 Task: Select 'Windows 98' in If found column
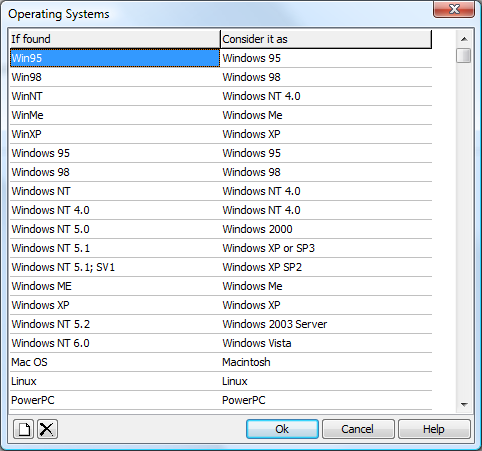tap(115, 172)
